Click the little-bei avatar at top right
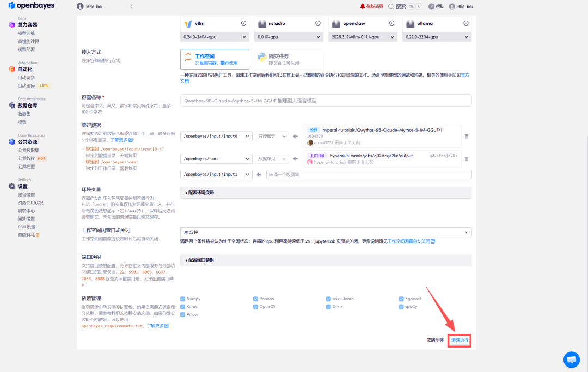The width and height of the screenshot is (588, 372). (x=452, y=7)
